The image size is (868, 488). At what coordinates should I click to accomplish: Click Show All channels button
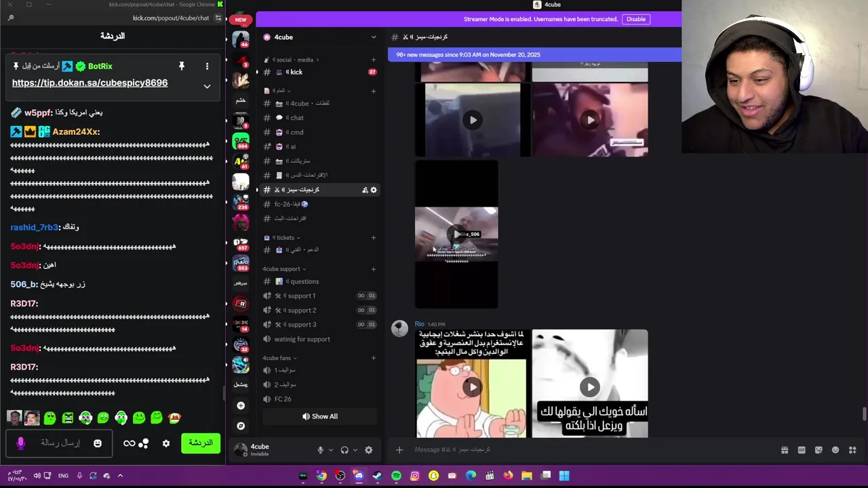319,416
